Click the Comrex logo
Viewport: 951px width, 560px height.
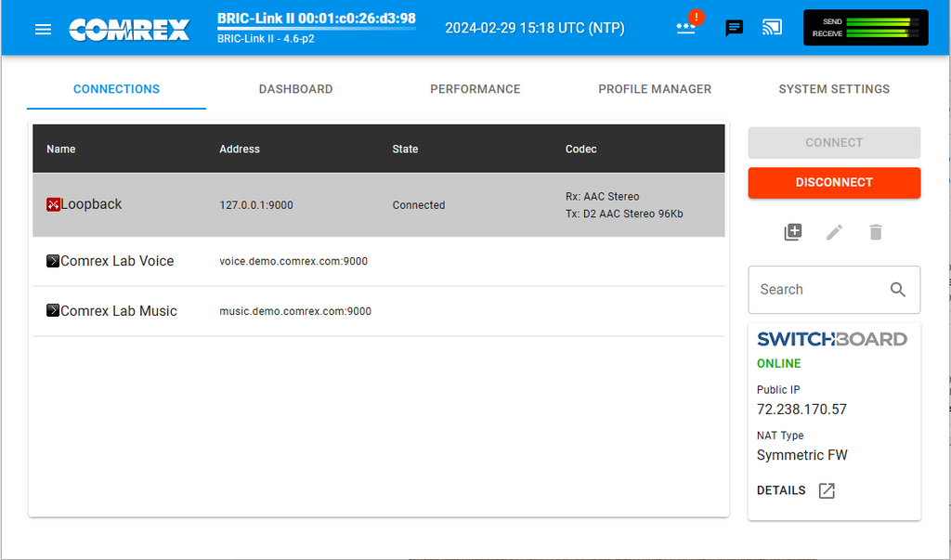[129, 29]
